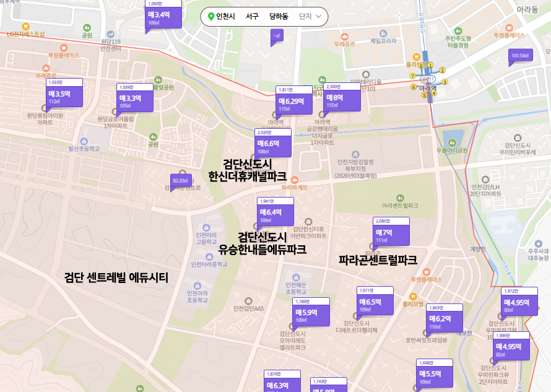Click exit number 3 at 아라역
The height and width of the screenshot is (392, 551).
click(445, 82)
